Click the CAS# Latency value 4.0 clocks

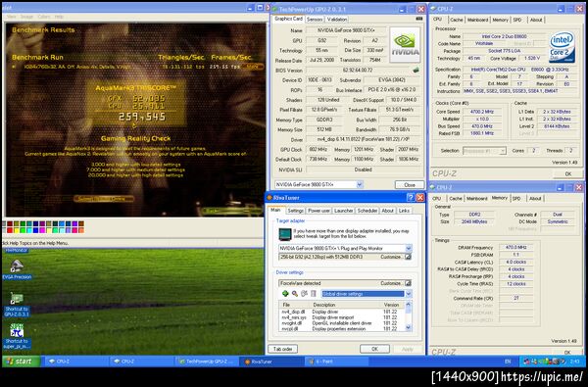pyautogui.click(x=516, y=262)
